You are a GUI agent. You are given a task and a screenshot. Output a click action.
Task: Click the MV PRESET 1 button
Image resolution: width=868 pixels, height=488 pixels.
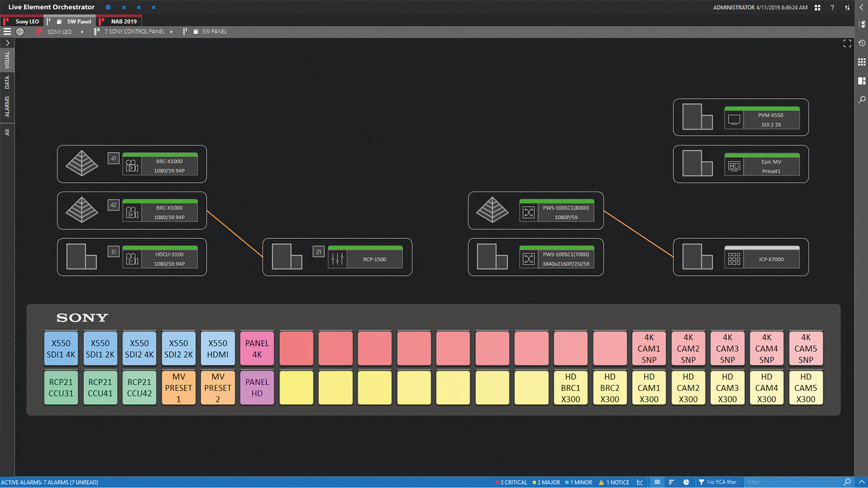point(178,388)
